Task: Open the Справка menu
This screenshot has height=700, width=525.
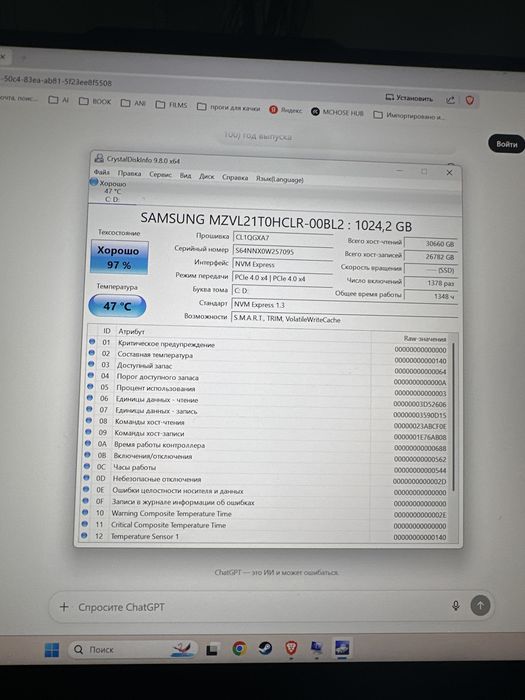Action: tap(235, 178)
